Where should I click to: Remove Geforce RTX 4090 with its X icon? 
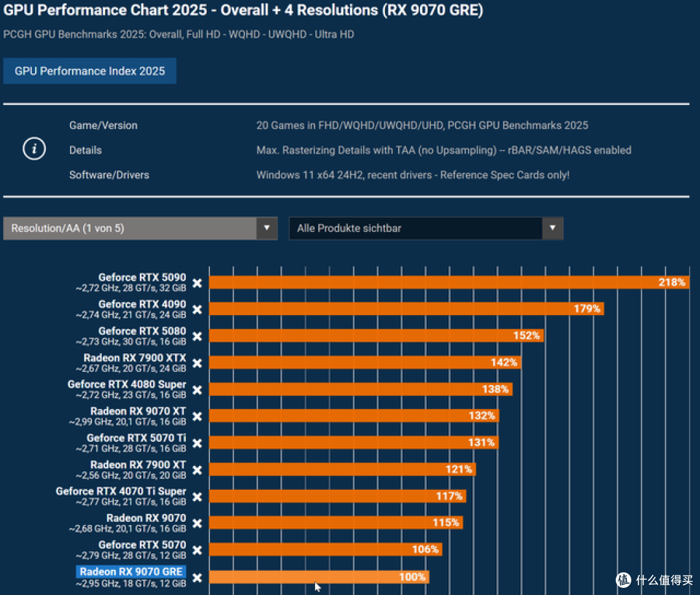(x=197, y=309)
